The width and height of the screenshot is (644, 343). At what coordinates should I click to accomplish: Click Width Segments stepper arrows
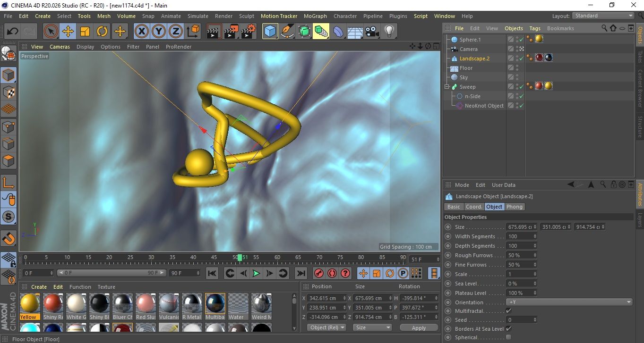coord(535,236)
